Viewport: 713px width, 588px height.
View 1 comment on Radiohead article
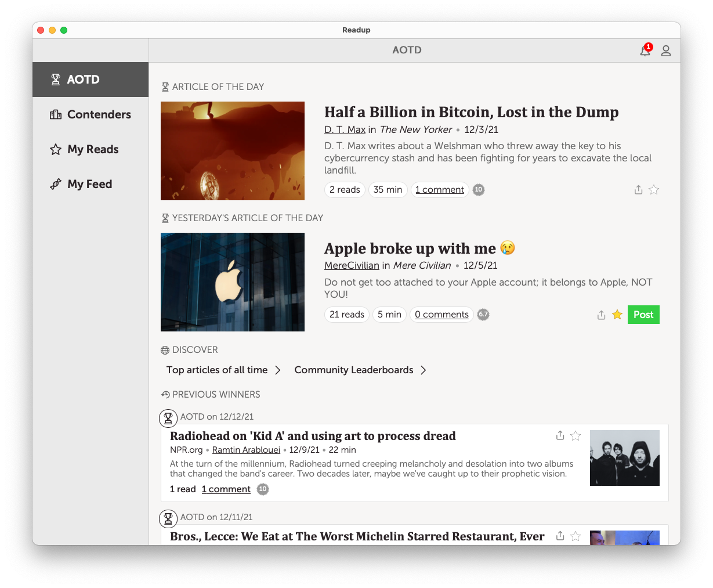226,489
